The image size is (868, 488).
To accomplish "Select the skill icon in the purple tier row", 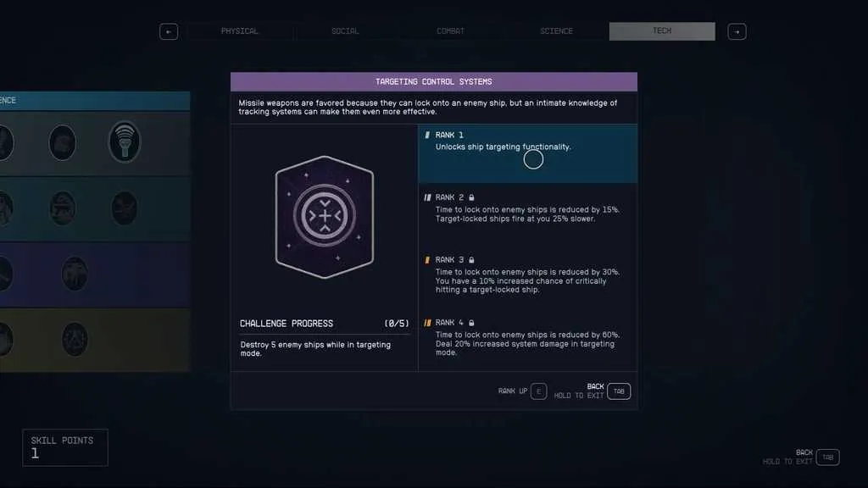I will pyautogui.click(x=75, y=274).
